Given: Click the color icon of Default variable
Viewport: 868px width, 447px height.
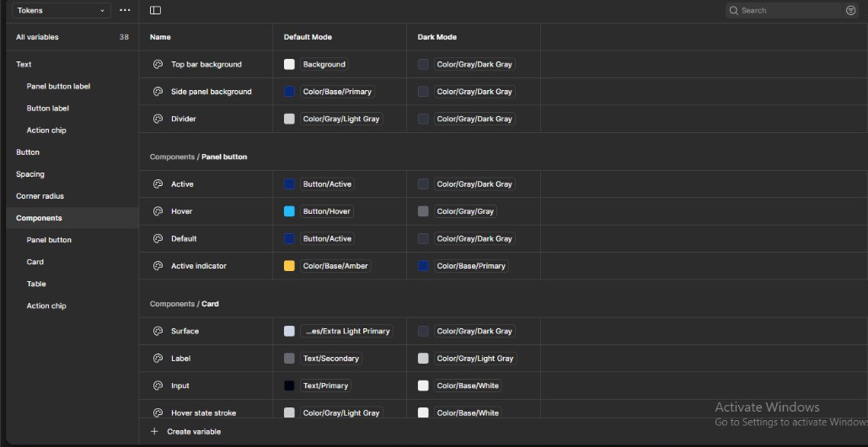Looking at the screenshot, I should tap(158, 239).
